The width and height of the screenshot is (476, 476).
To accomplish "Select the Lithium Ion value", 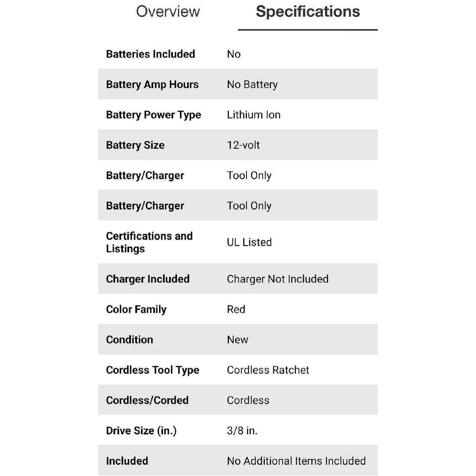I will tap(254, 115).
